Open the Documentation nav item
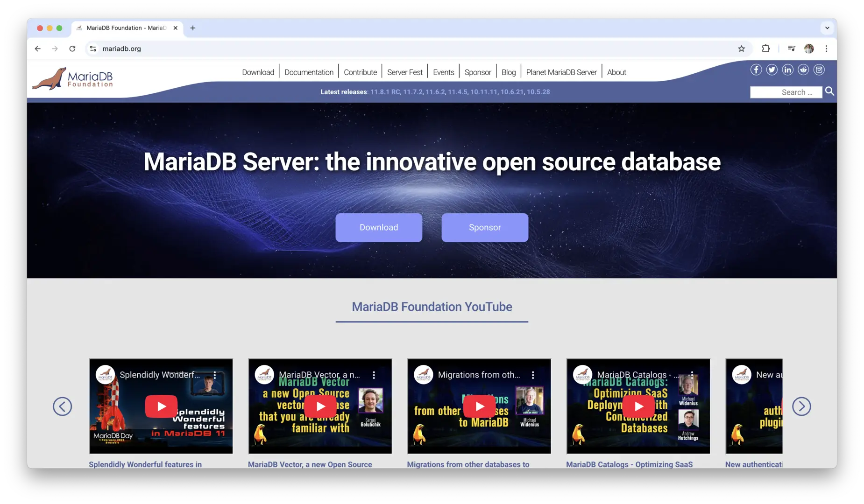864x504 pixels. [309, 72]
